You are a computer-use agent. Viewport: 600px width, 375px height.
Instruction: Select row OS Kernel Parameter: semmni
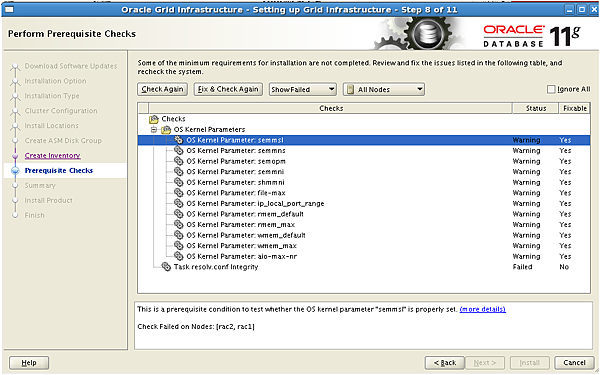coord(364,171)
